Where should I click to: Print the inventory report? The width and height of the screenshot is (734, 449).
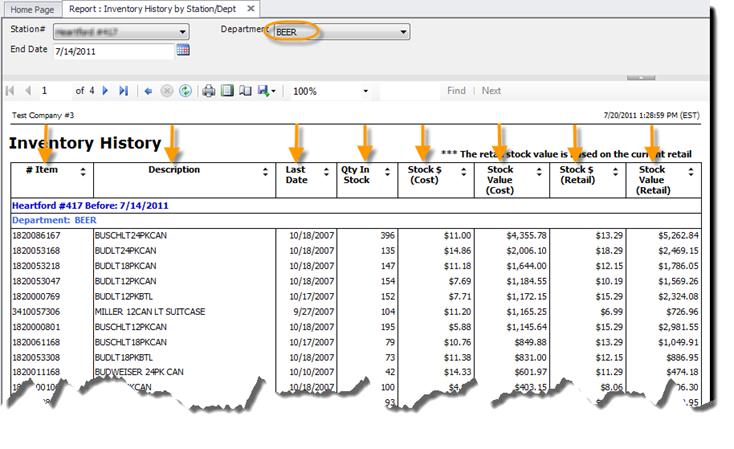209,91
